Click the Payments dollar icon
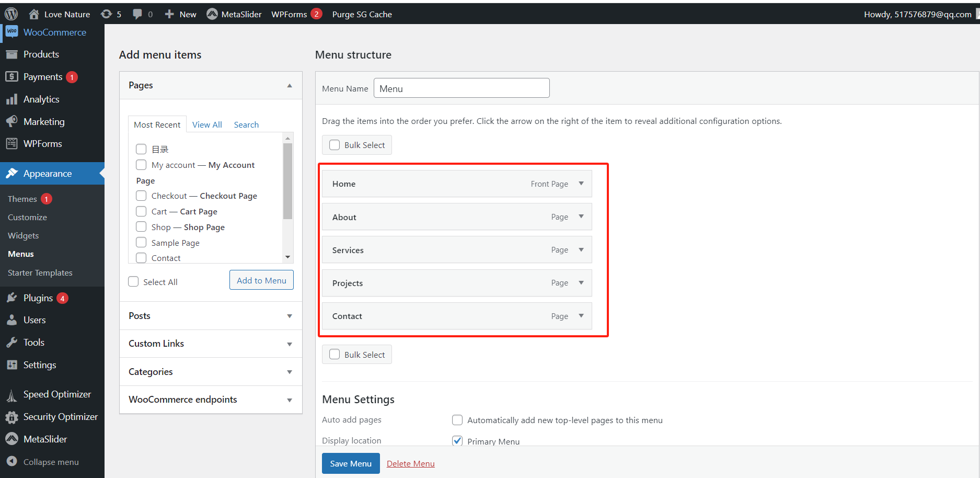This screenshot has width=980, height=478. click(x=11, y=77)
